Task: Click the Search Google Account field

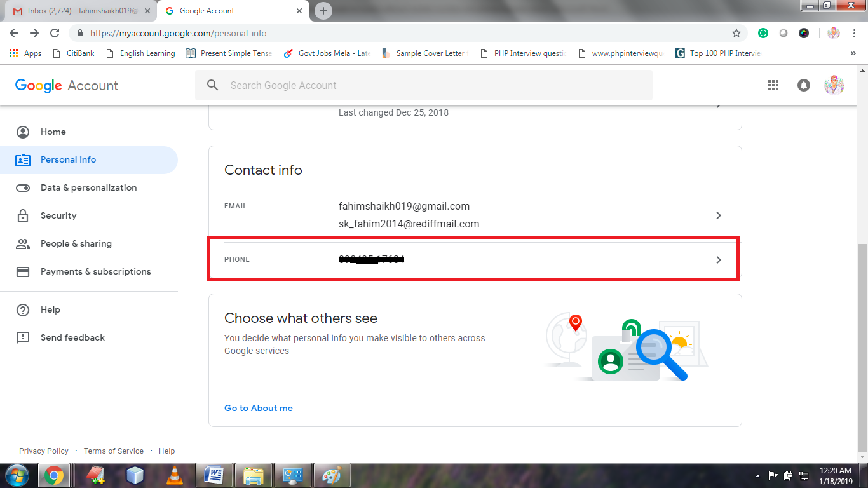Action: pos(381,85)
